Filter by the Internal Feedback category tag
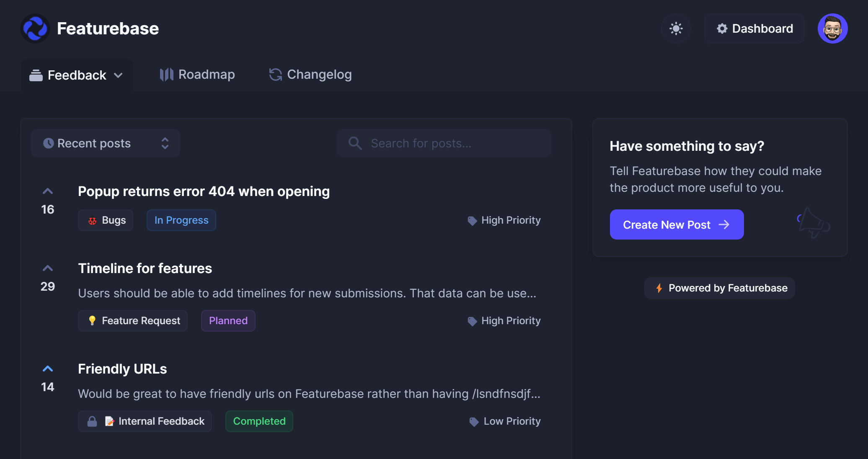The width and height of the screenshot is (868, 459). [x=145, y=421]
